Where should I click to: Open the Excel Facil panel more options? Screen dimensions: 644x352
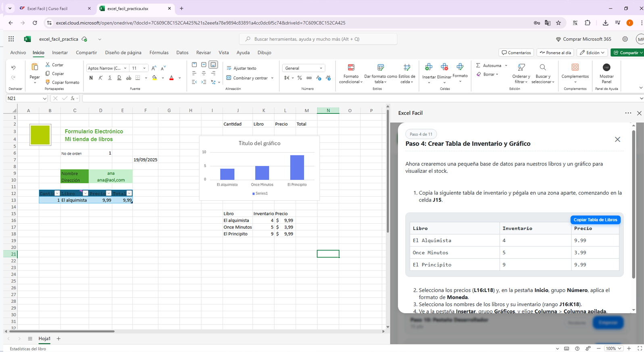coord(628,113)
